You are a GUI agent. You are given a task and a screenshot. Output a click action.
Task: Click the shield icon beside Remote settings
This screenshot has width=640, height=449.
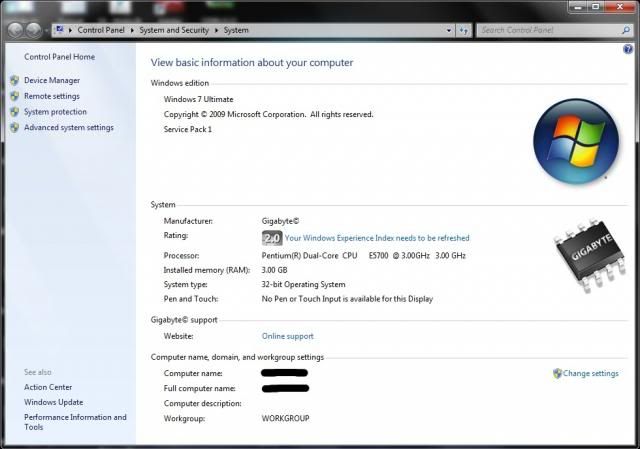click(x=14, y=96)
